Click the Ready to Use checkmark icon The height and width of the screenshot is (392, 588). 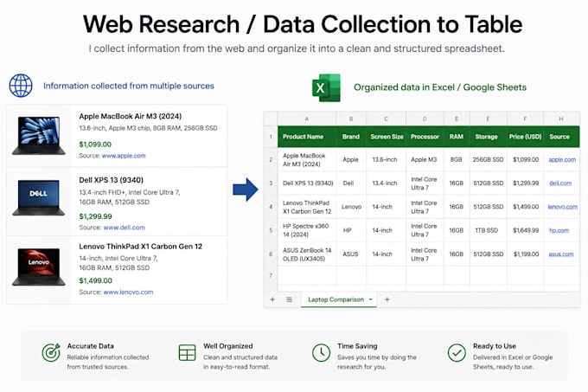coord(457,352)
